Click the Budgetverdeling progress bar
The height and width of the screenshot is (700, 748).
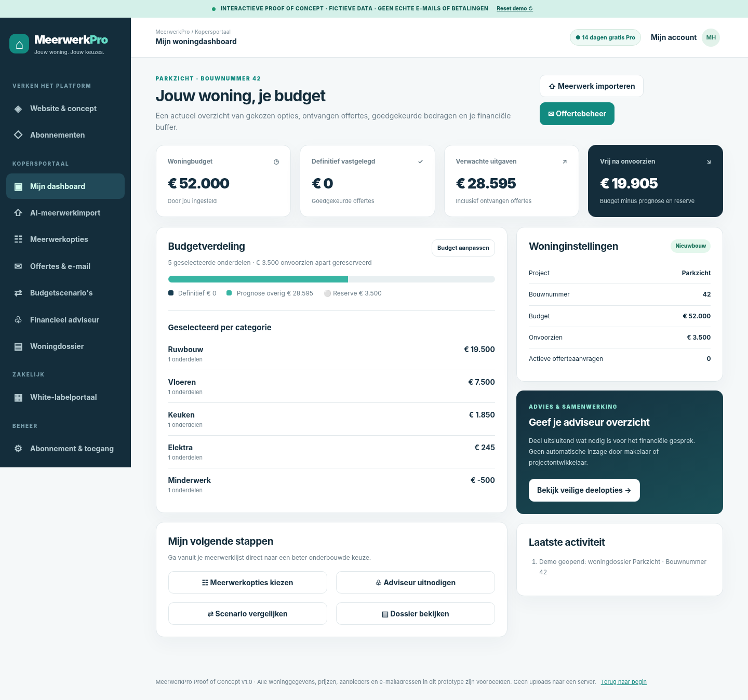click(x=331, y=279)
